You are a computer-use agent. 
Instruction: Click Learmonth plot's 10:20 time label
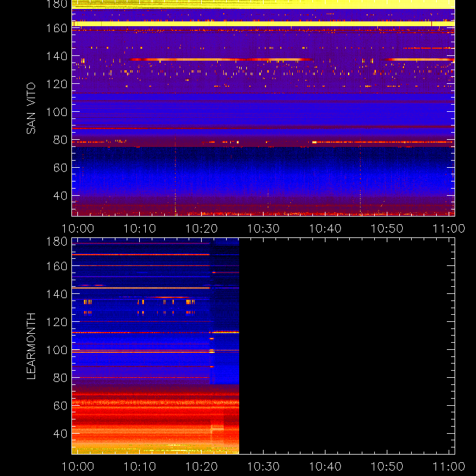click(202, 466)
